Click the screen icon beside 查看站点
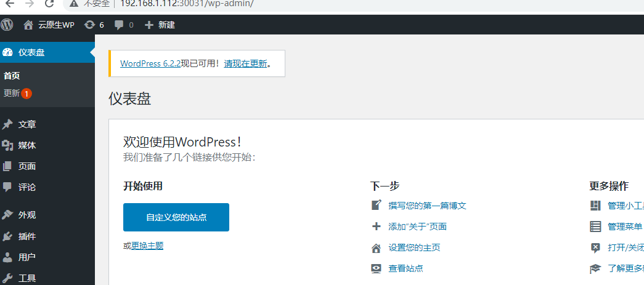The width and height of the screenshot is (644, 285). pos(376,268)
